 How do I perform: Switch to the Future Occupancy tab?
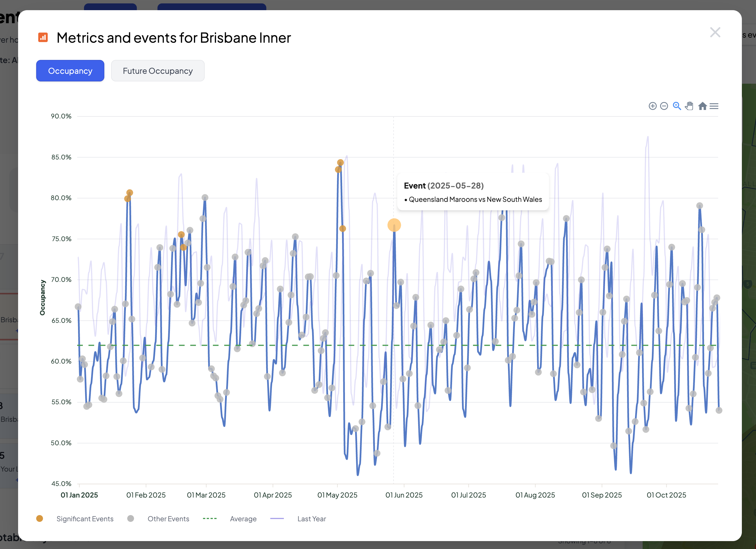(x=158, y=71)
